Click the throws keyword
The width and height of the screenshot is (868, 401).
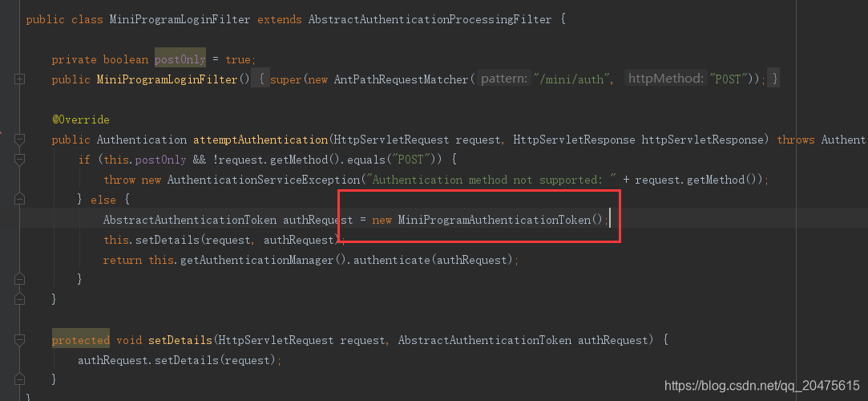coord(796,140)
